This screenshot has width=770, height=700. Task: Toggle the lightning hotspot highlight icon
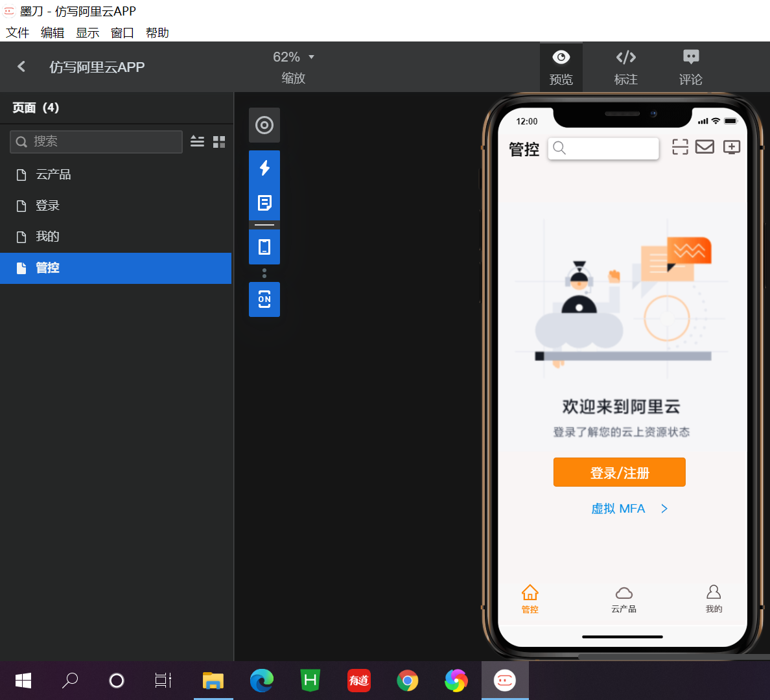(264, 168)
